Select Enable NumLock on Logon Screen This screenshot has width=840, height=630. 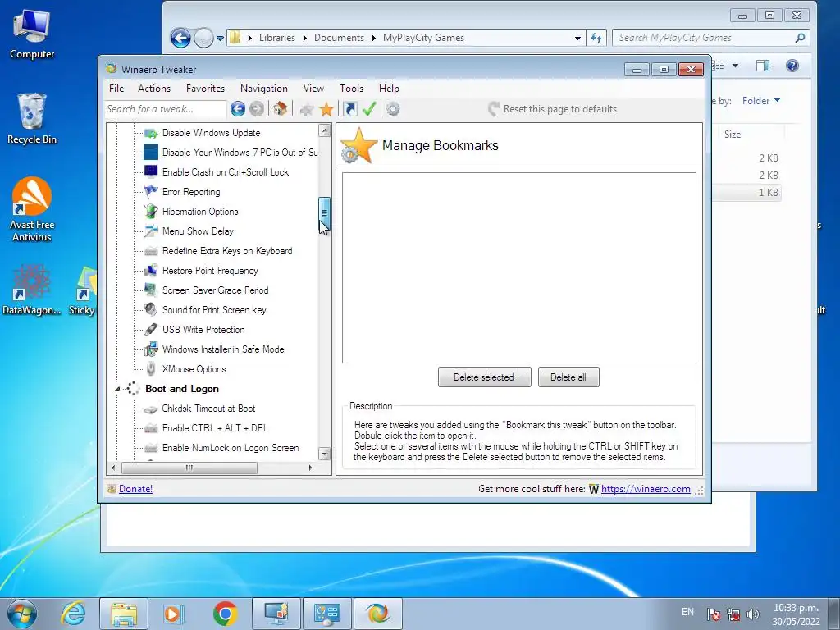231,448
